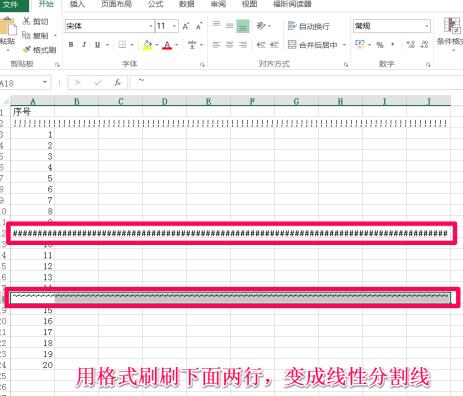Align text left
The image size is (463, 396).
click(216, 45)
